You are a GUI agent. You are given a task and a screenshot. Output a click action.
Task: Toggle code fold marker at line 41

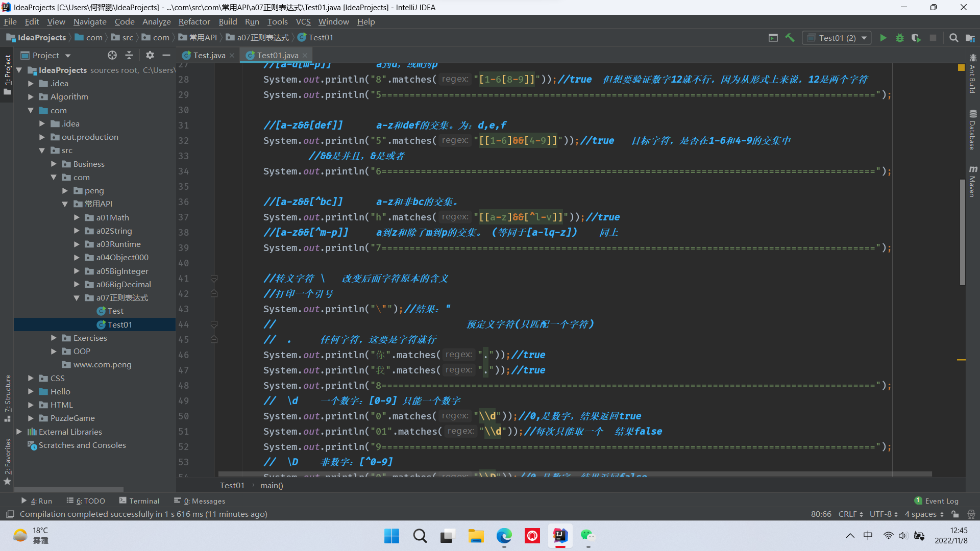(214, 279)
